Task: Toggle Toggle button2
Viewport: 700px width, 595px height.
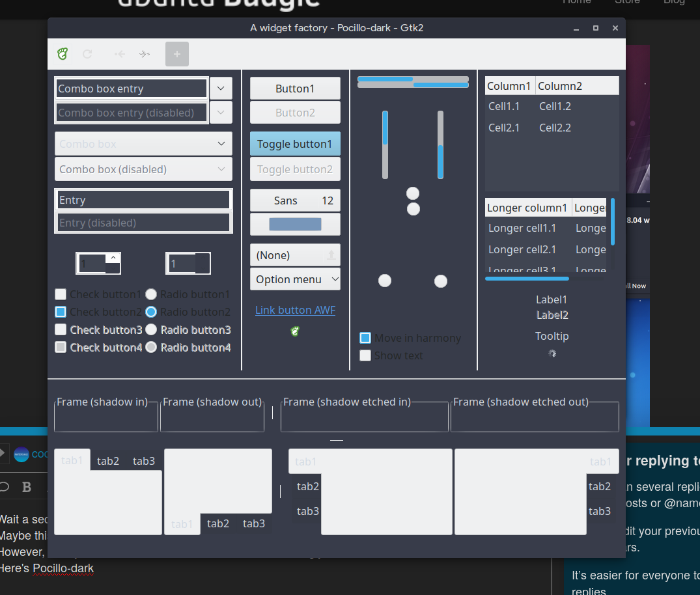Action: coord(295,169)
